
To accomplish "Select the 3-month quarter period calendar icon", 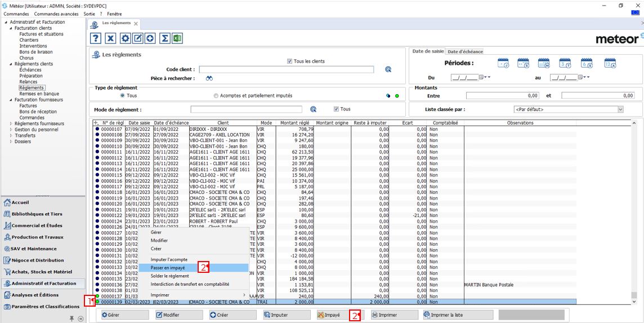I will pyautogui.click(x=565, y=63).
